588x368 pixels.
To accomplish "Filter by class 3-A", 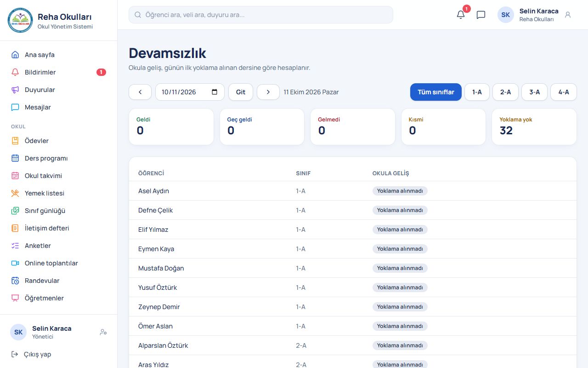I will pos(534,92).
